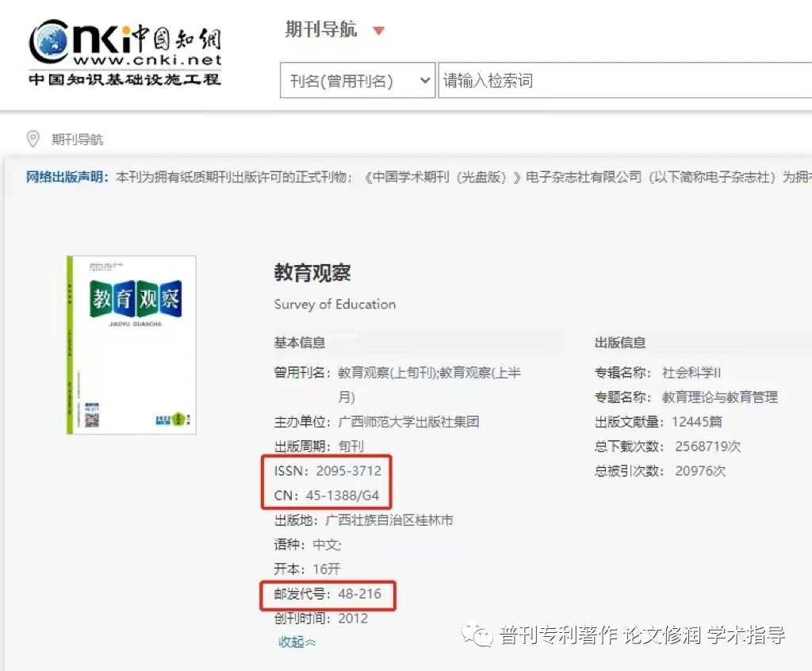This screenshot has height=671, width=812.
Task: Click the 总下载次数 2568719次 value
Action: (708, 446)
